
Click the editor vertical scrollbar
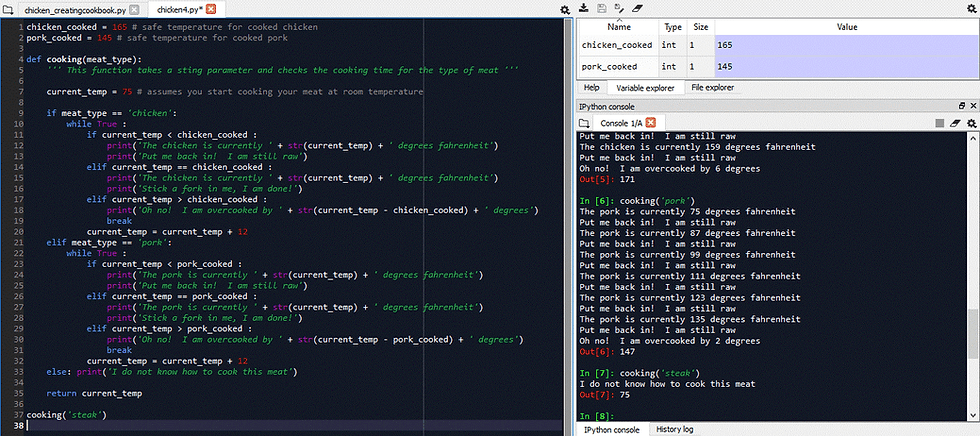click(568, 225)
